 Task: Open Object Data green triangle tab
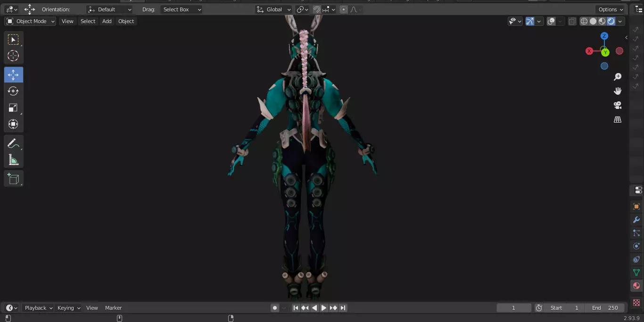tap(636, 272)
